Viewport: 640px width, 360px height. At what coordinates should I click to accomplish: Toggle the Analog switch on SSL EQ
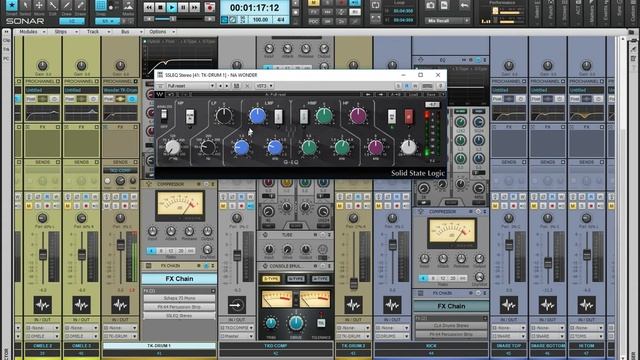click(164, 116)
